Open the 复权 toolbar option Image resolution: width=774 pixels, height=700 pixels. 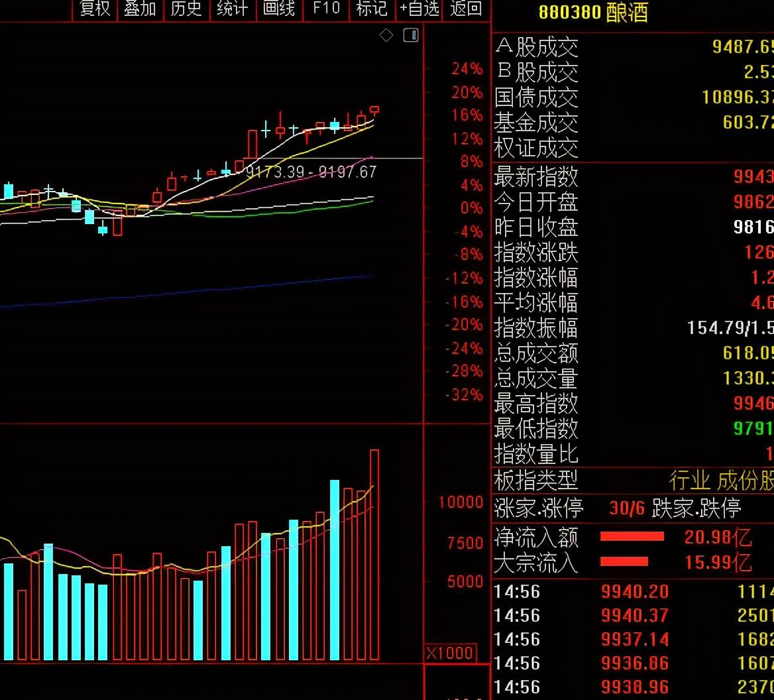pyautogui.click(x=95, y=9)
